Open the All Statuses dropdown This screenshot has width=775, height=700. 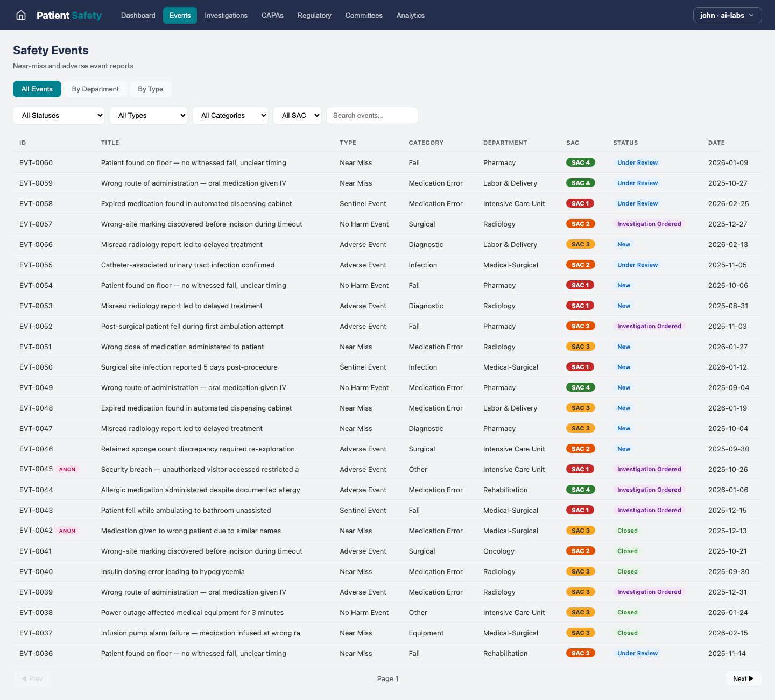click(59, 115)
